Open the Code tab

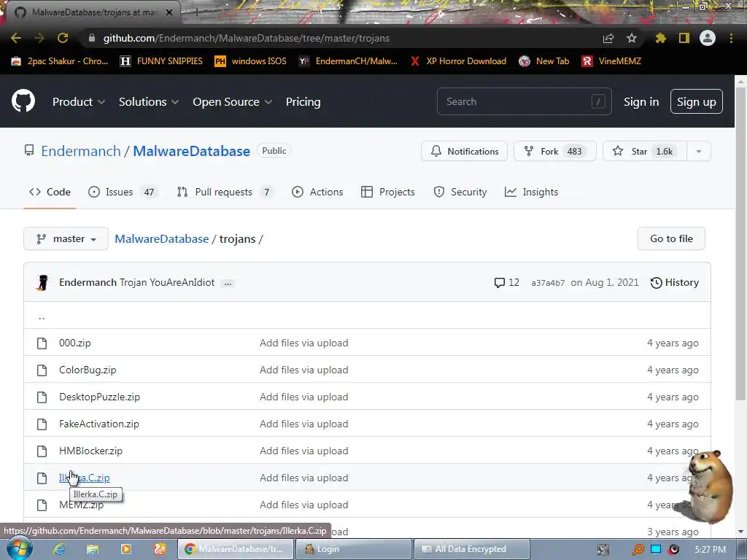[50, 192]
